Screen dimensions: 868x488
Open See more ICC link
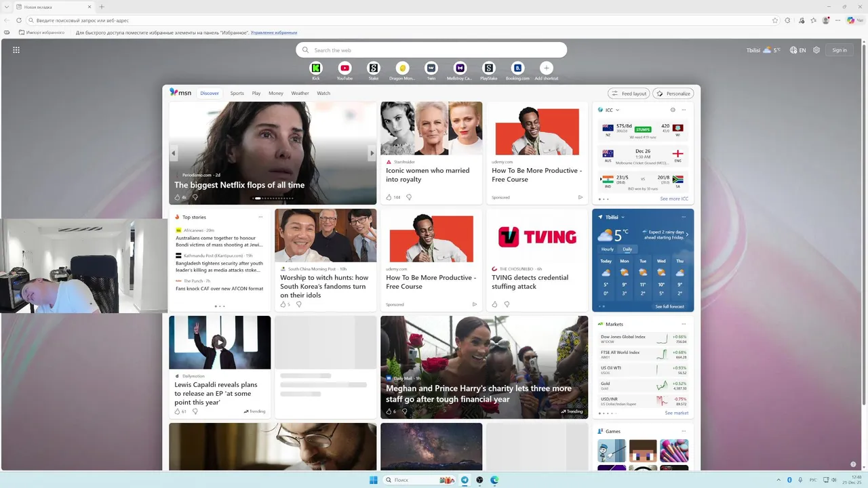[674, 199]
